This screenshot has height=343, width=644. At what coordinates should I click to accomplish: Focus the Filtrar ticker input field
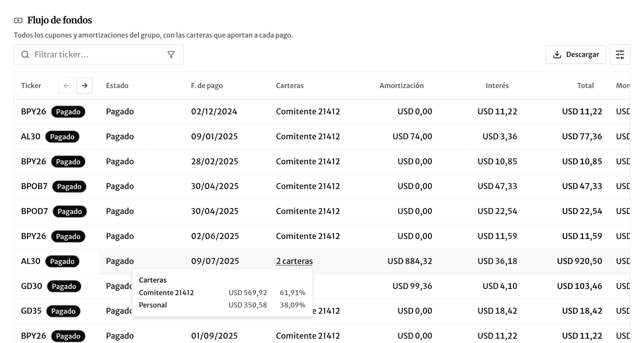[98, 55]
